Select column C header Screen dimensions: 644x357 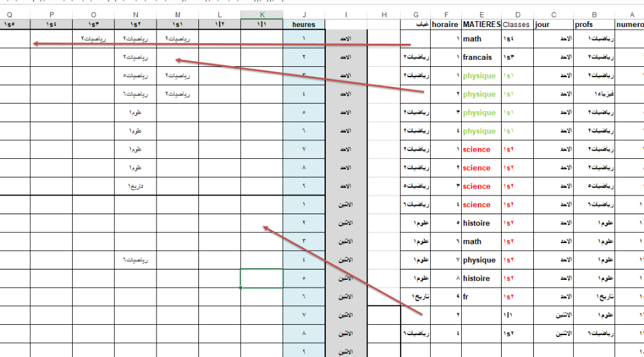pyautogui.click(x=553, y=15)
